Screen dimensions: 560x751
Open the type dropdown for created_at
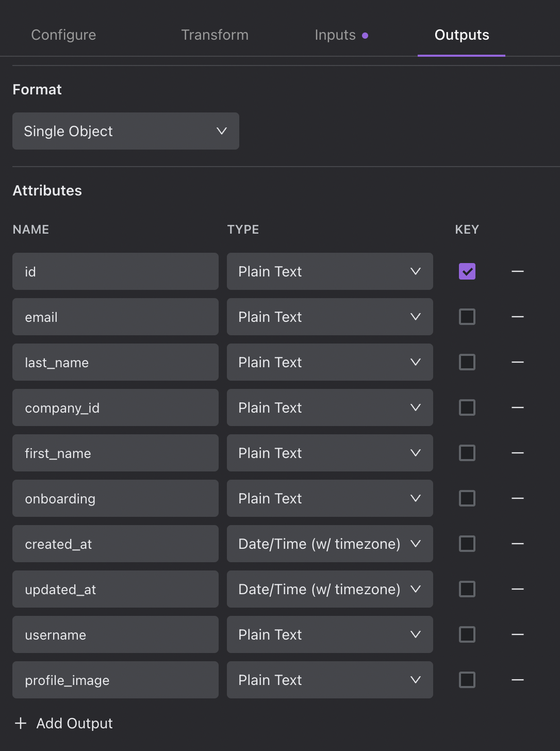330,544
